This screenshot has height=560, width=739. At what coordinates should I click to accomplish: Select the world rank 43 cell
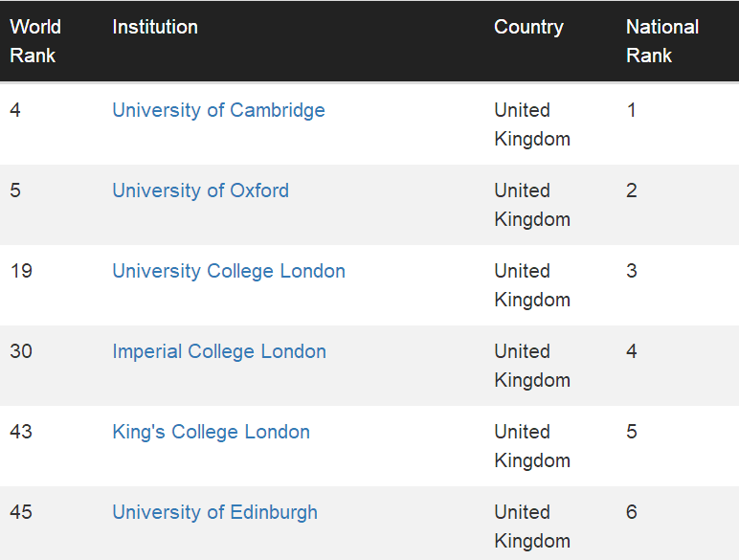21,432
